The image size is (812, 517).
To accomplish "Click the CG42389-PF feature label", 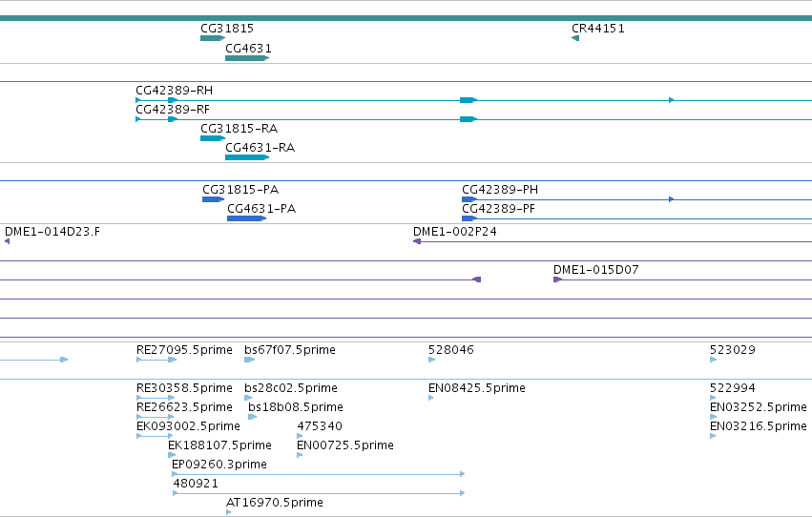I will click(x=498, y=209).
